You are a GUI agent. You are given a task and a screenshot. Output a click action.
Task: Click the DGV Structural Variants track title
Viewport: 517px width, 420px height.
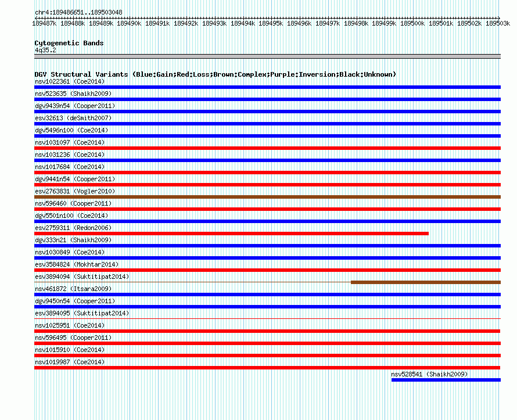pos(215,74)
